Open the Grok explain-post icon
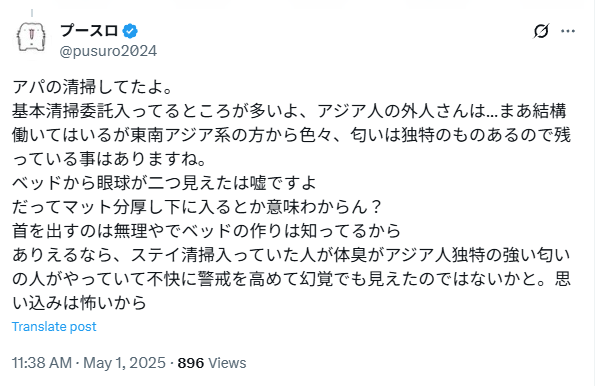This screenshot has height=386, width=597. [541, 31]
